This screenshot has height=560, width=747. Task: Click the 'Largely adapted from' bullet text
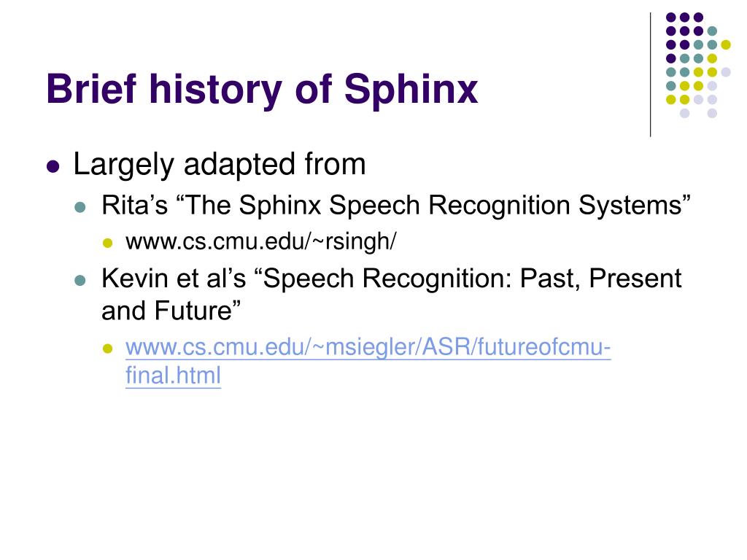(219, 165)
